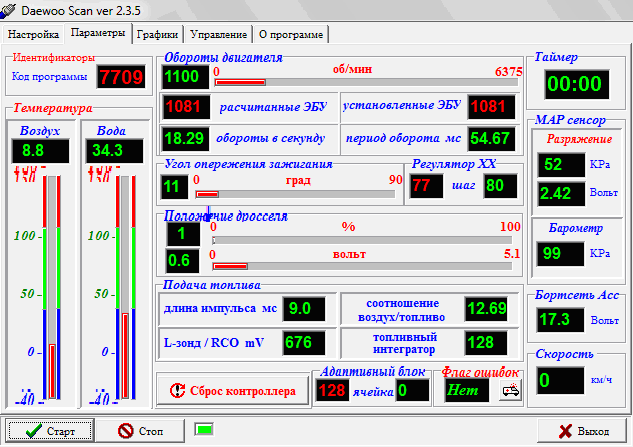Reset the controller with Сброс контроллера
633x447 pixels.
click(x=231, y=390)
